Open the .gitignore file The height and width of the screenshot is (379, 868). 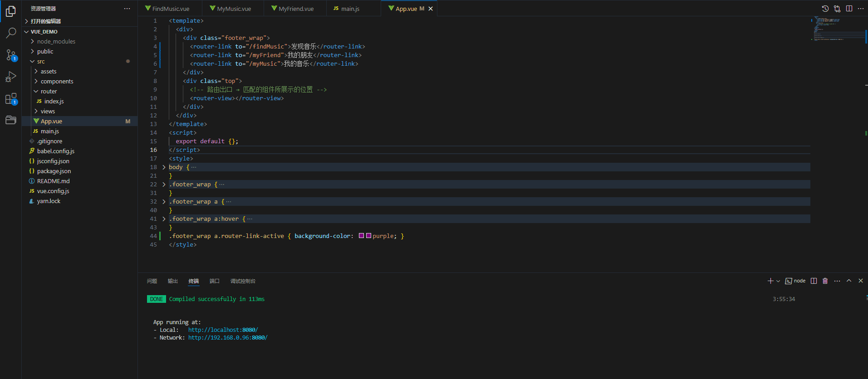(79, 141)
